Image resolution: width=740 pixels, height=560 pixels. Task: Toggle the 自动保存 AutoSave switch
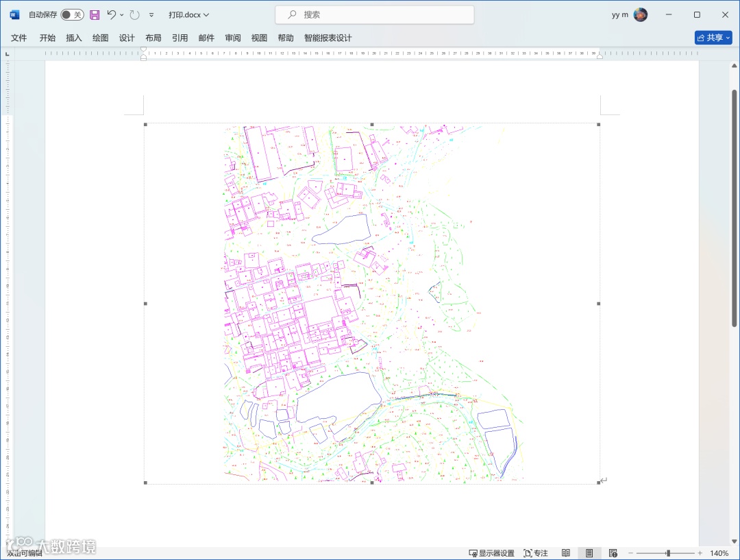pyautogui.click(x=72, y=14)
